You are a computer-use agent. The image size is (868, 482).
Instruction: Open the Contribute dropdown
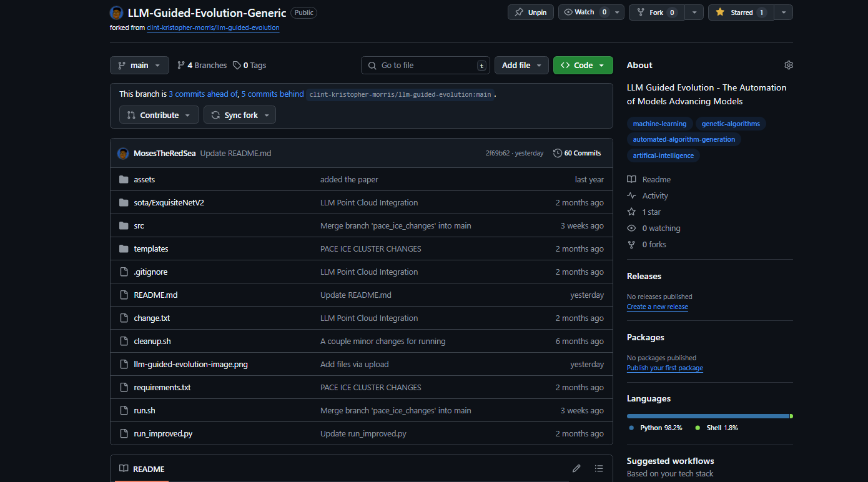(159, 115)
